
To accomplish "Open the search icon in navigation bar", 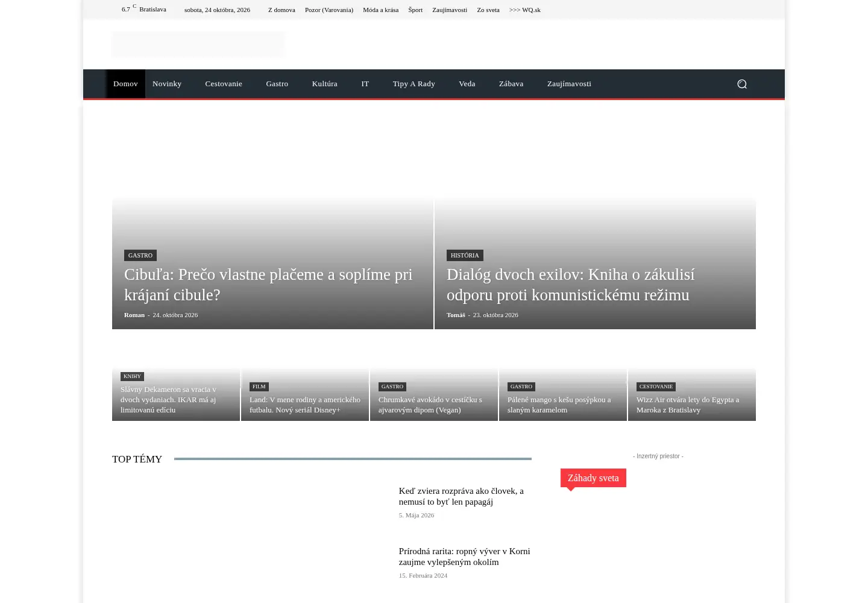I will [x=742, y=84].
